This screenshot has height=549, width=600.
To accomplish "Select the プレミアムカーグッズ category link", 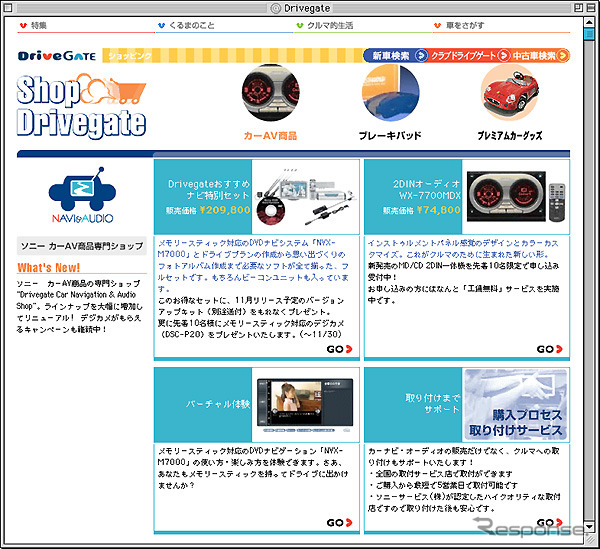I will (510, 135).
